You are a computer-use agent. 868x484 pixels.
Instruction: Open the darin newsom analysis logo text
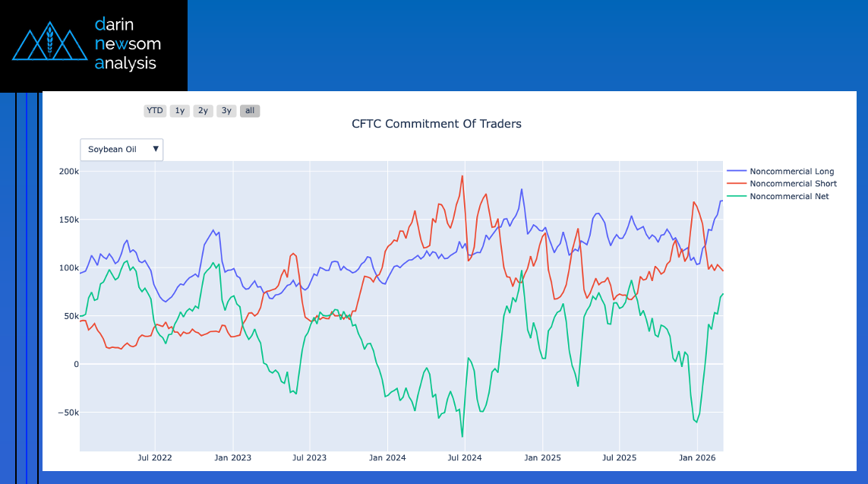(x=127, y=44)
